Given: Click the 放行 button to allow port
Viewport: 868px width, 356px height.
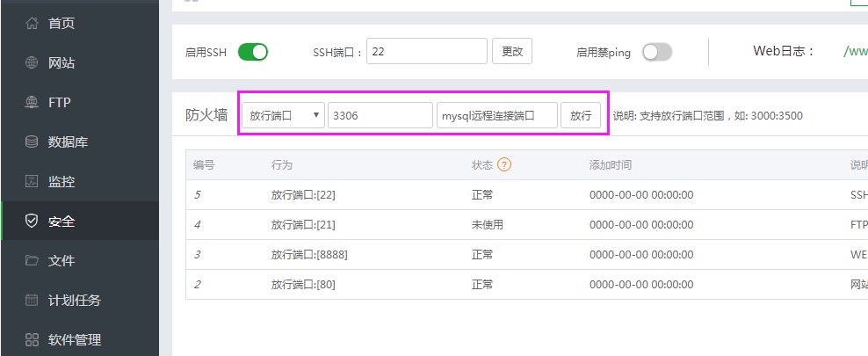Looking at the screenshot, I should [x=581, y=115].
